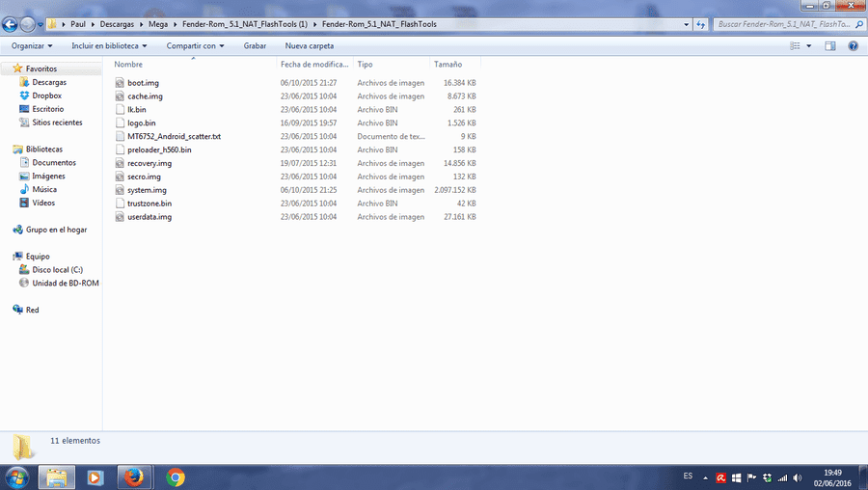
Task: Select the trustzone.bin file icon
Action: [121, 204]
